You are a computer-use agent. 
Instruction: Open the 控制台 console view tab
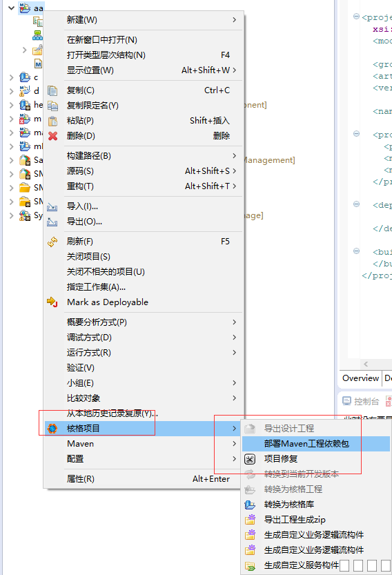360,402
